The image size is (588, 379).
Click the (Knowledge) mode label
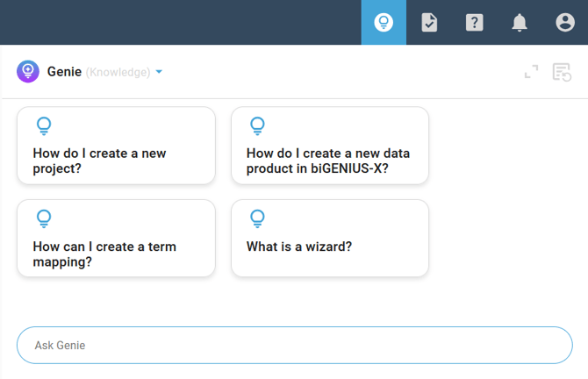click(x=118, y=72)
